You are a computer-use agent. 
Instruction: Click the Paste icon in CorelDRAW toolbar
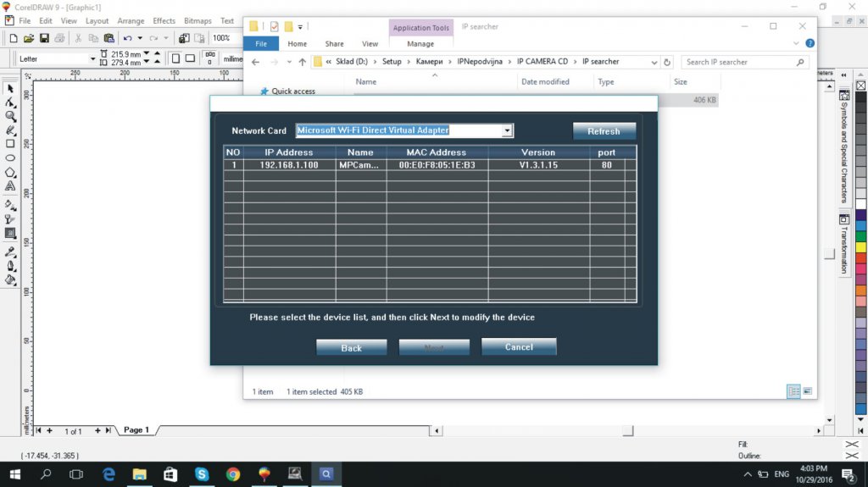tap(109, 38)
